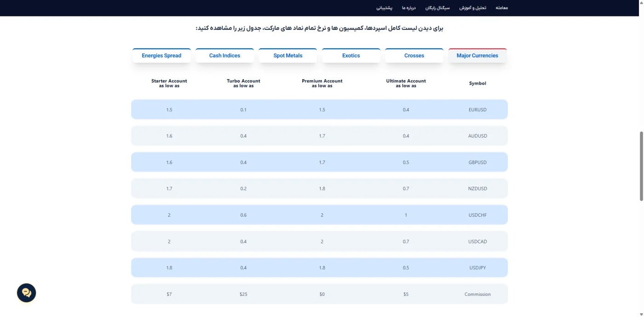Open the درباره ما menu
Viewport: 644px width, 317px height.
pyautogui.click(x=408, y=8)
